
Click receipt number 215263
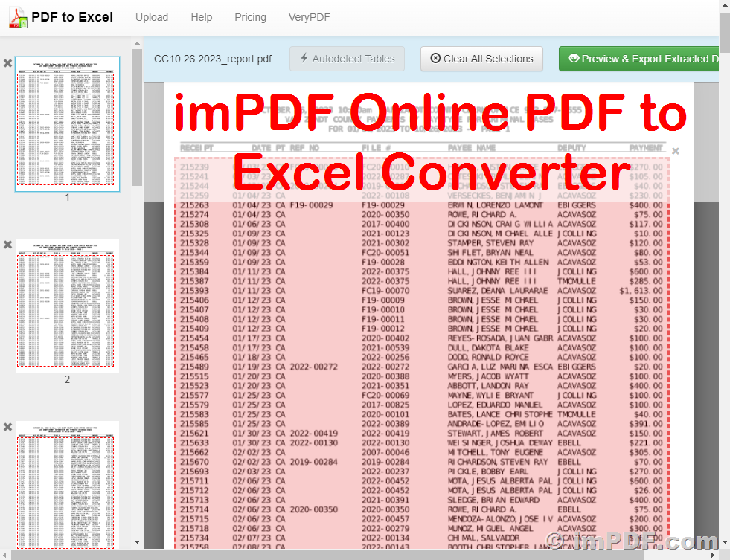[x=195, y=205]
